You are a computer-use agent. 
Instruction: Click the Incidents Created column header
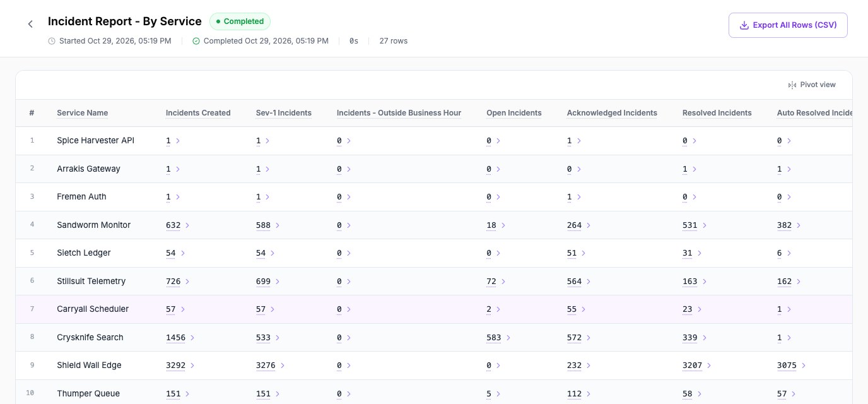[198, 113]
